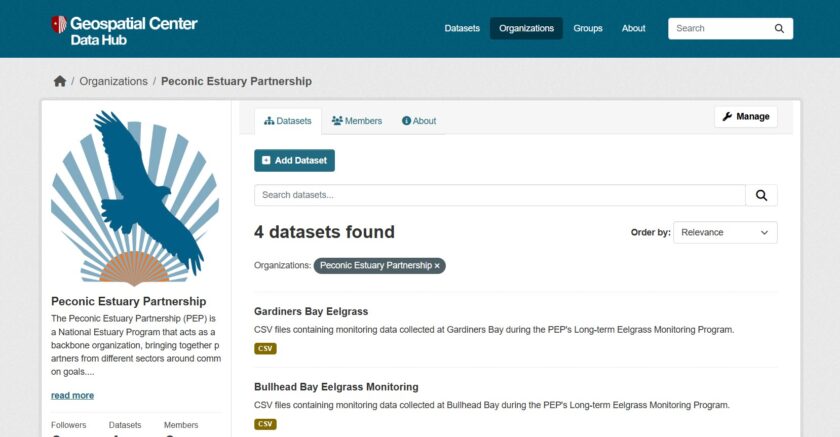
Task: Switch to the About tab
Action: click(419, 121)
